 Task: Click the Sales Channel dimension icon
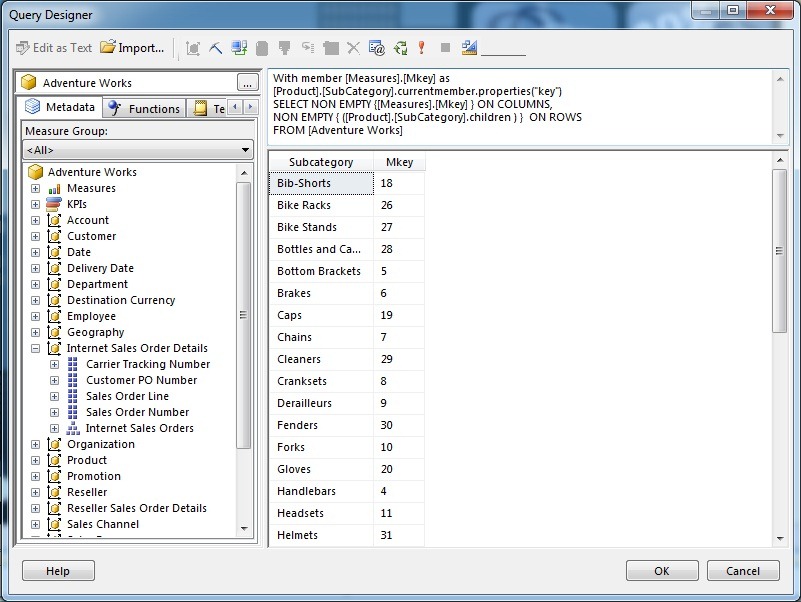54,524
